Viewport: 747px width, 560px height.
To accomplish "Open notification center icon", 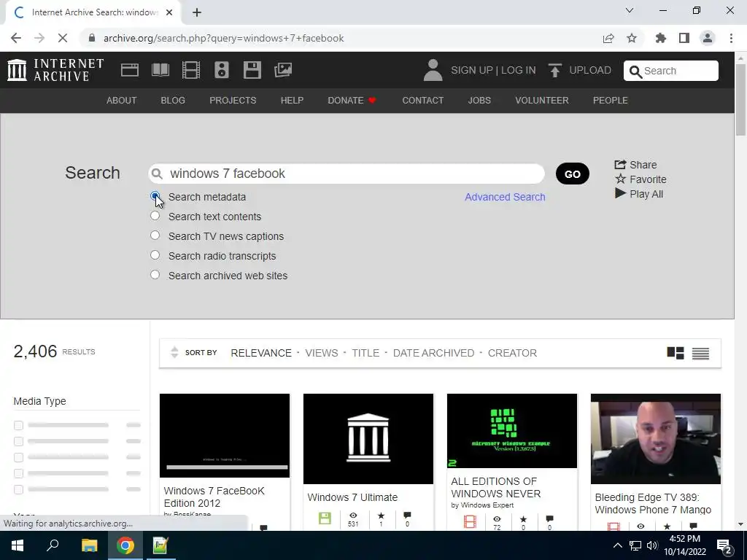I will (724, 546).
